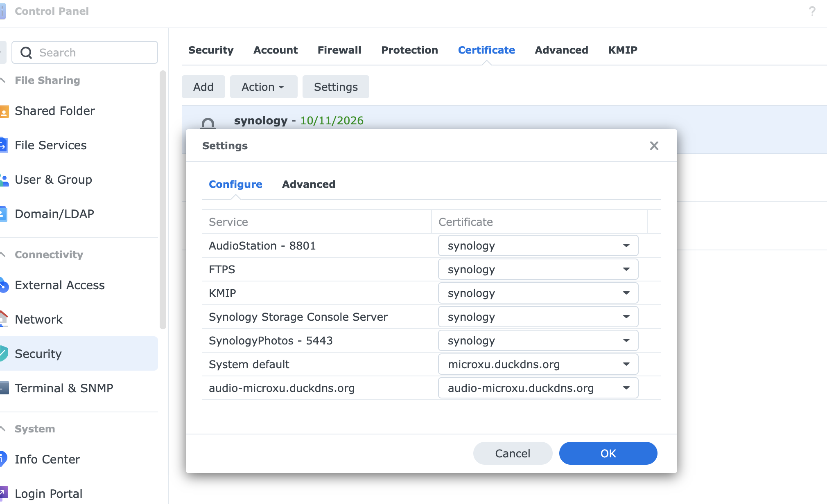Click the help question mark icon

(812, 11)
